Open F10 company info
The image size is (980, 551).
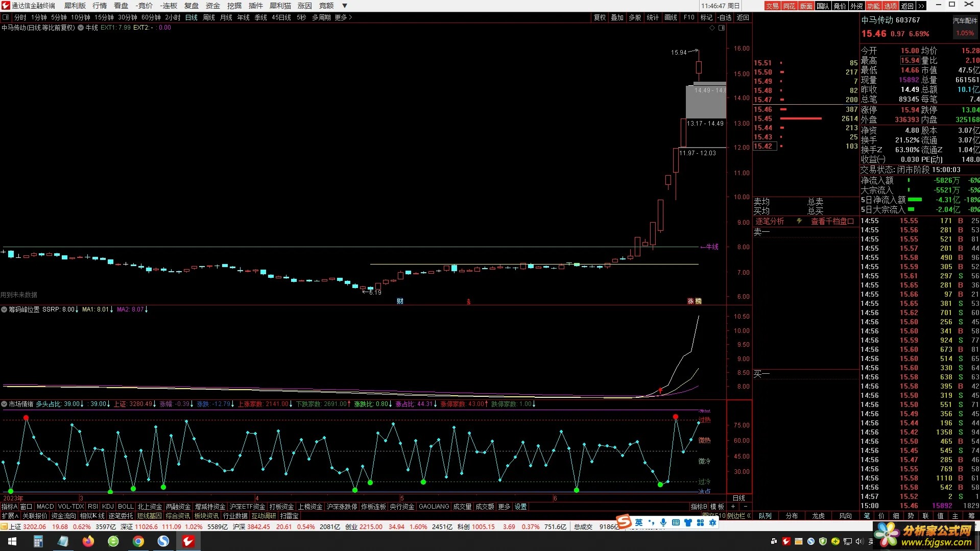(x=689, y=17)
